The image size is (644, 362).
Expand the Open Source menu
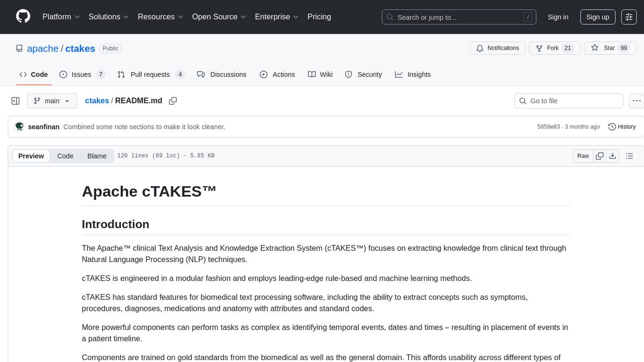click(x=219, y=17)
